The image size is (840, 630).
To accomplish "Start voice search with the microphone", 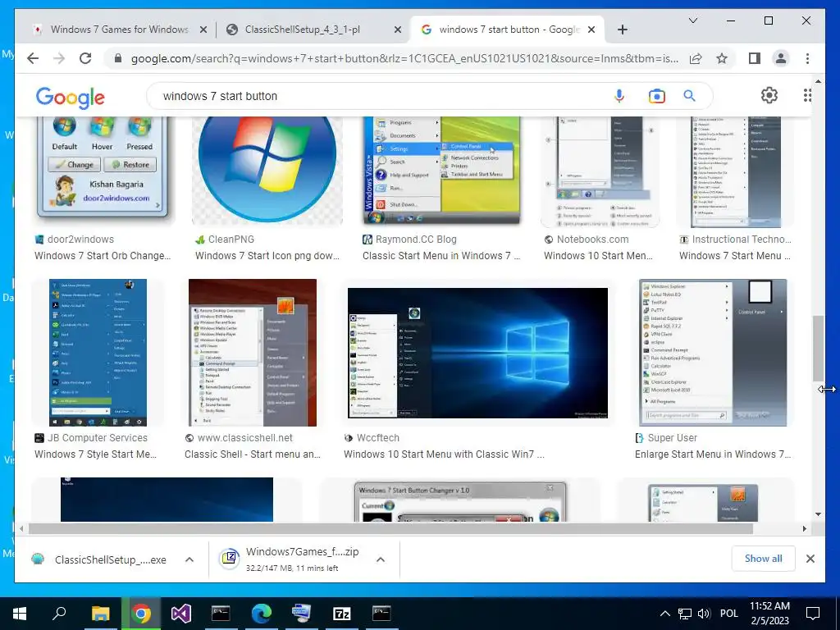I will pos(619,96).
